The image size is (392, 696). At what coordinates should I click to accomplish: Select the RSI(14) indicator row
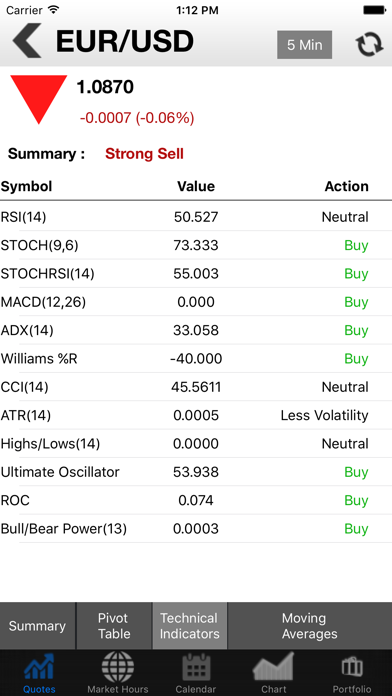coord(196,217)
